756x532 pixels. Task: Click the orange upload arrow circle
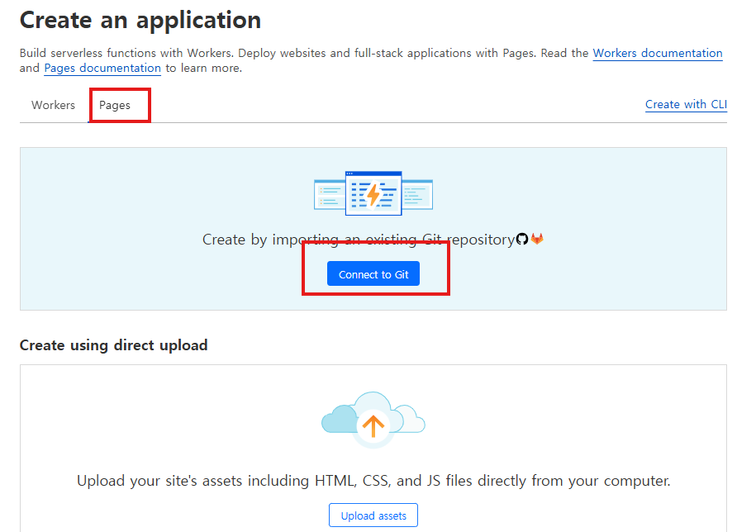pos(373,425)
